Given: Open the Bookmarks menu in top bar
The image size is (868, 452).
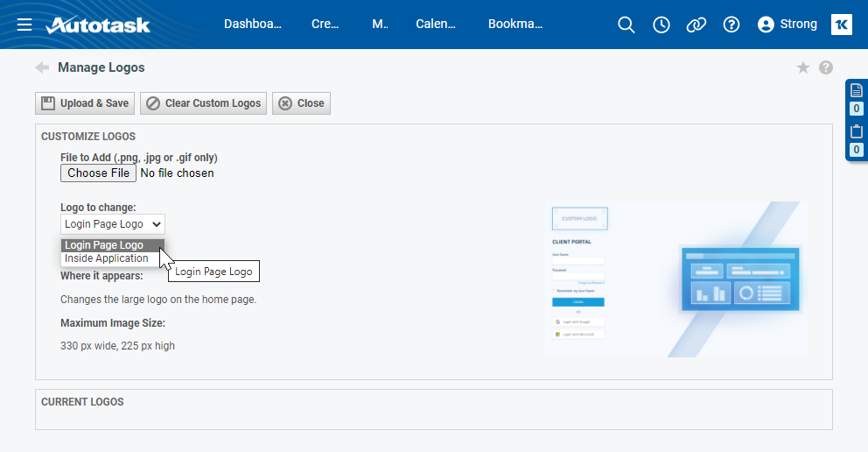Looking at the screenshot, I should pos(514,25).
